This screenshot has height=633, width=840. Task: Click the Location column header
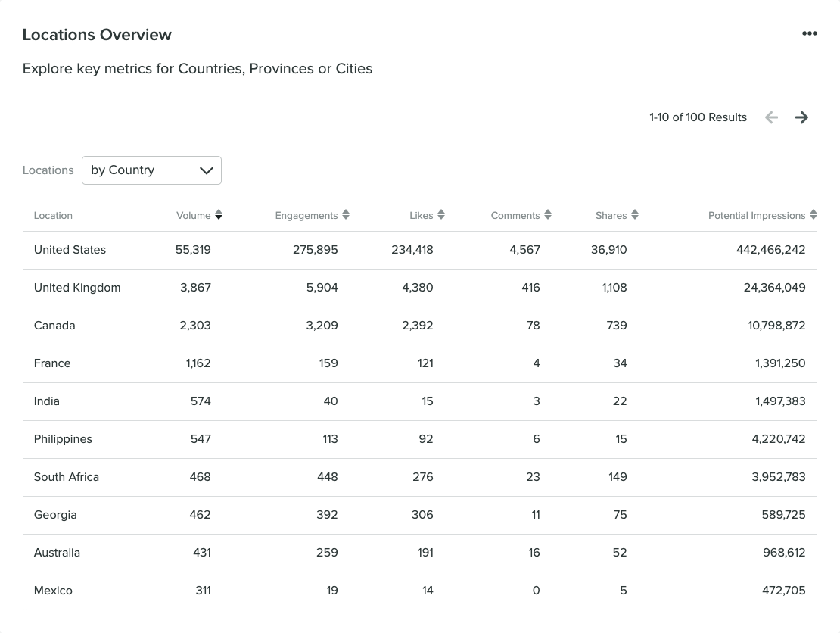(x=53, y=216)
